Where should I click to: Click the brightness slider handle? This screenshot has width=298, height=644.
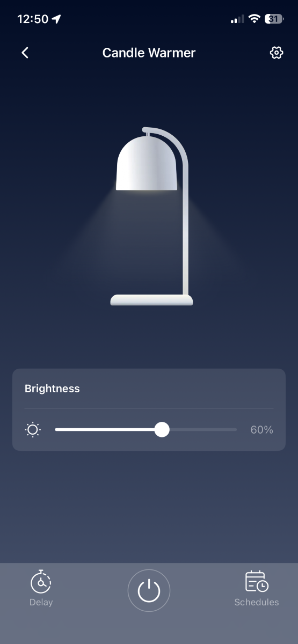click(162, 429)
